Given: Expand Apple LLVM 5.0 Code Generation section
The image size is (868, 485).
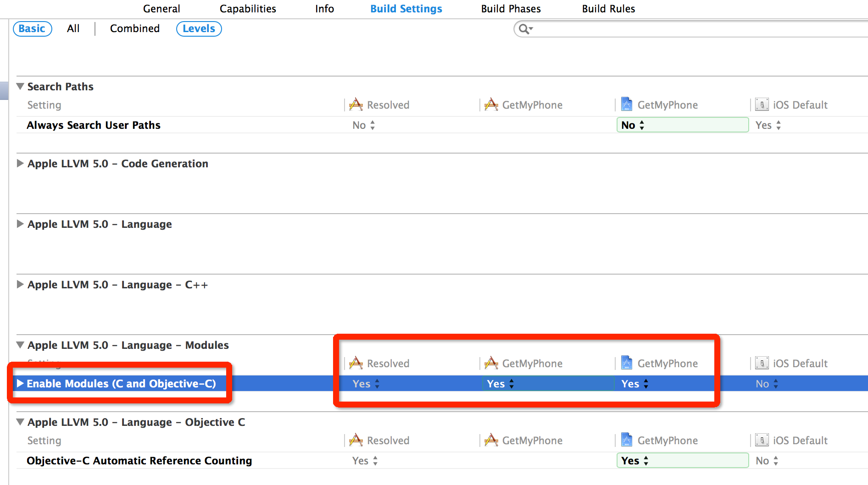Looking at the screenshot, I should (20, 163).
